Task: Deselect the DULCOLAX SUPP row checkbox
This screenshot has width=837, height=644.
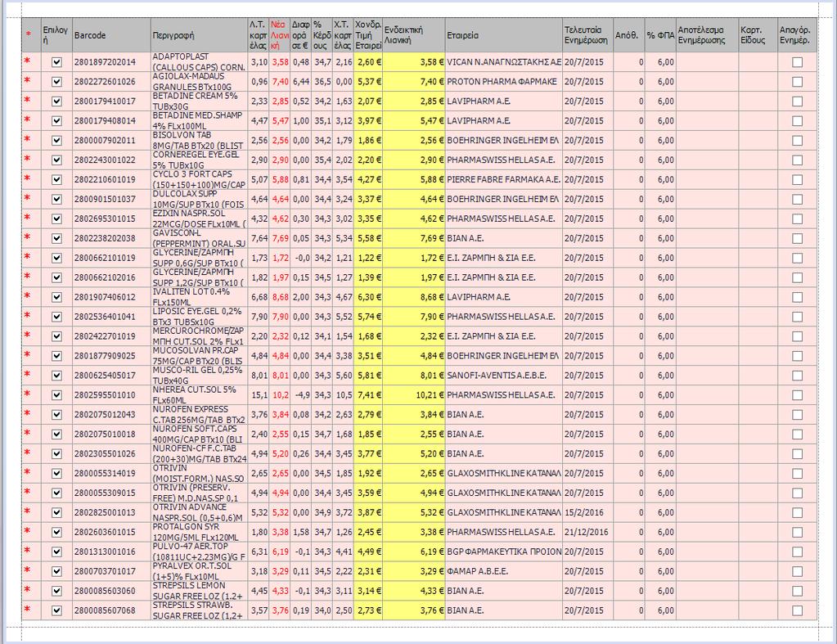Action: click(x=56, y=199)
